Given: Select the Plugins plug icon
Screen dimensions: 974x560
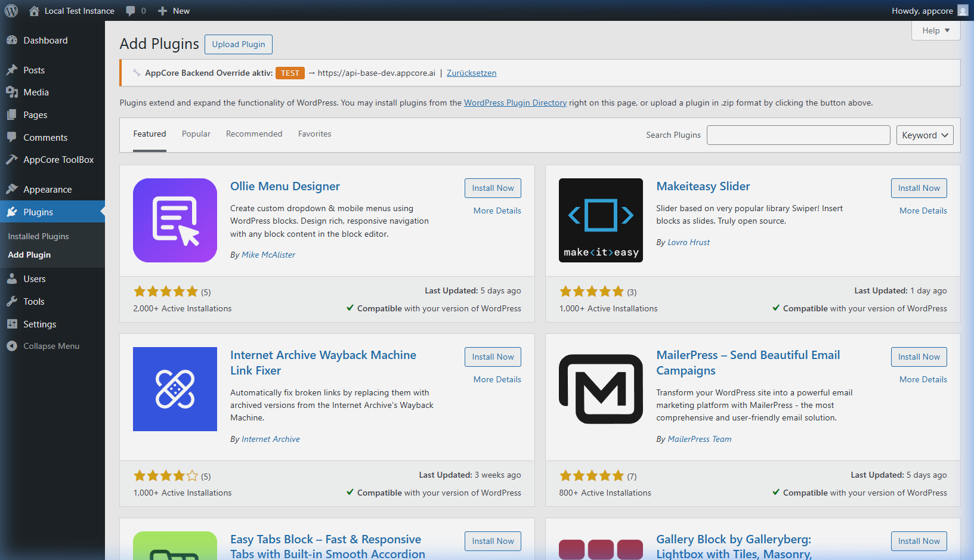Looking at the screenshot, I should click(13, 212).
